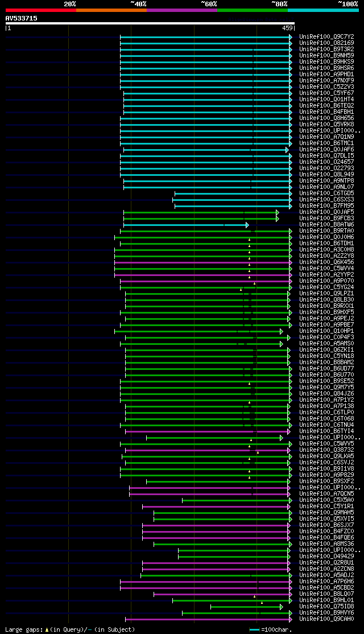The image size is (364, 634).
Task: Click the UniRef100_B6SJX7 label
Action: pos(327,525)
